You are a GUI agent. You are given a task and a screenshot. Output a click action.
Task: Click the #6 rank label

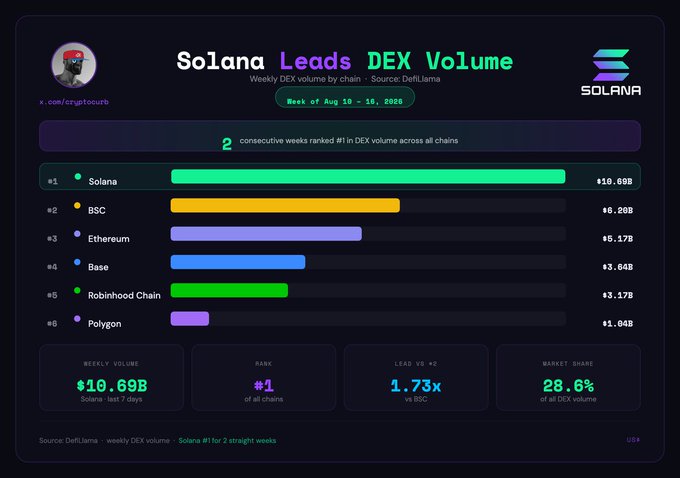pyautogui.click(x=52, y=324)
